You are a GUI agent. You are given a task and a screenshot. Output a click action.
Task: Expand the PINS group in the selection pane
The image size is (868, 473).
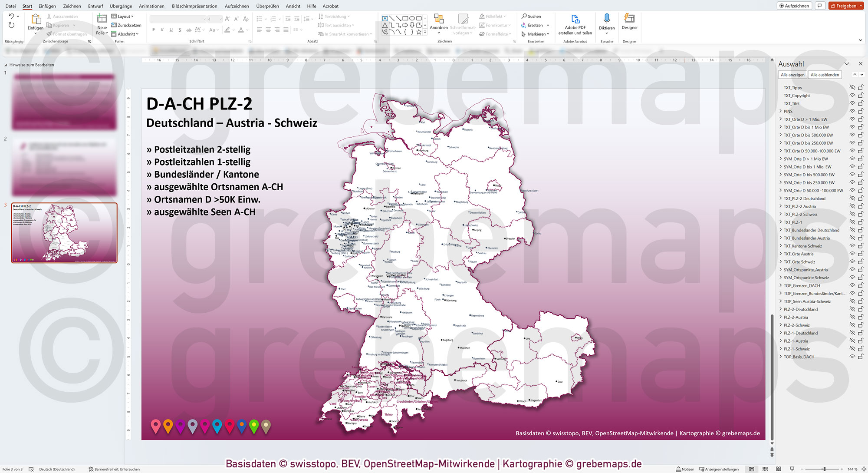coord(781,111)
